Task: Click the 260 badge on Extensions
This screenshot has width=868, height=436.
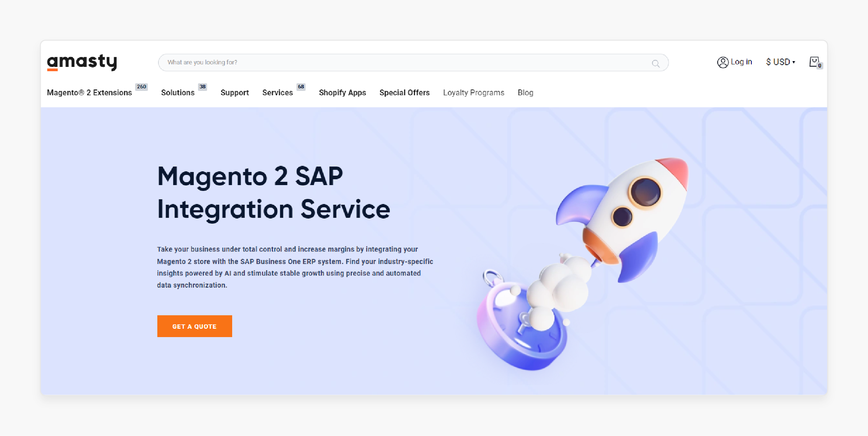Action: (141, 87)
